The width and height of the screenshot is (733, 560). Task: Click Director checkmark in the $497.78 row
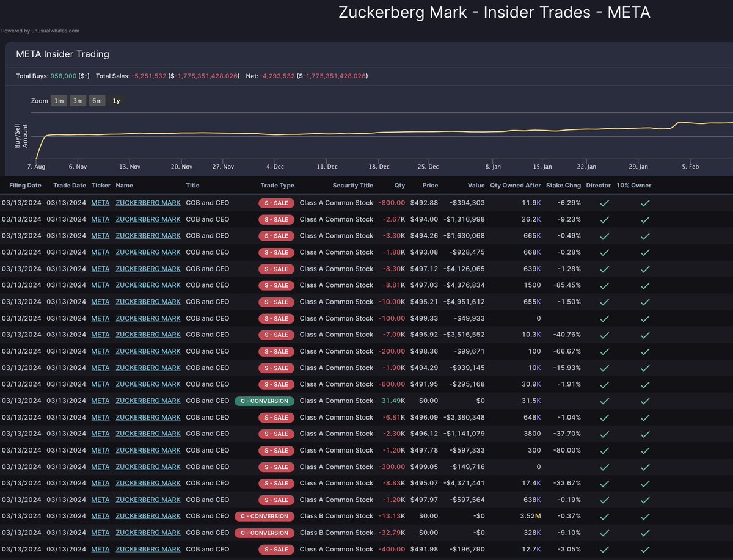tap(604, 450)
